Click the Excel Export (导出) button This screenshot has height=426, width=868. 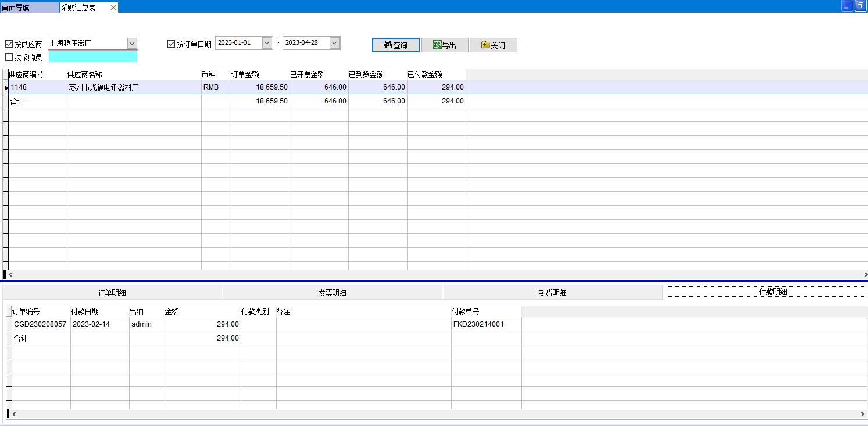pos(444,45)
